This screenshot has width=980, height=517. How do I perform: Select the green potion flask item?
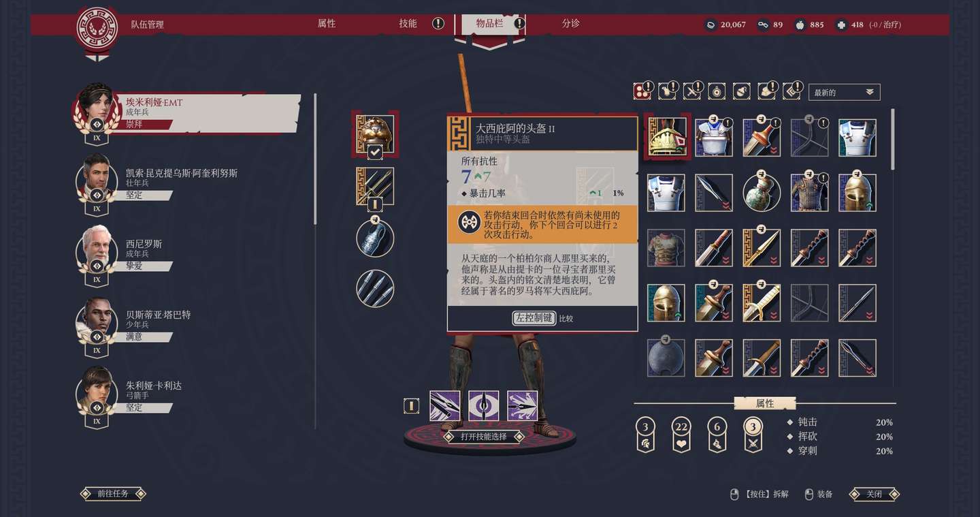pyautogui.click(x=761, y=193)
